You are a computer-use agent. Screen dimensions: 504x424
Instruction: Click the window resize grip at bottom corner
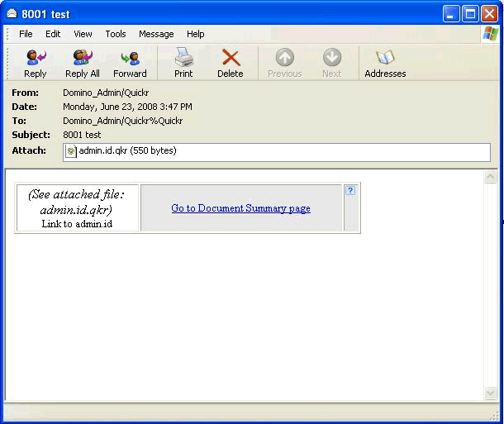pos(494,416)
